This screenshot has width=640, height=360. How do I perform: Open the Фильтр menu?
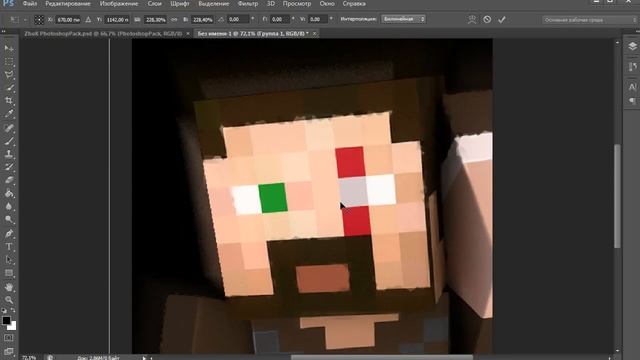248,4
